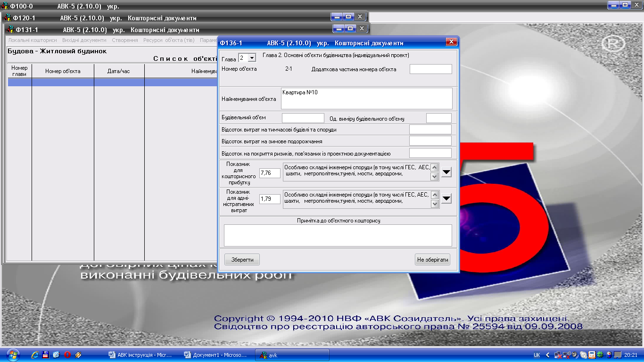
Task: Click the UK language indicator
Action: point(537,355)
